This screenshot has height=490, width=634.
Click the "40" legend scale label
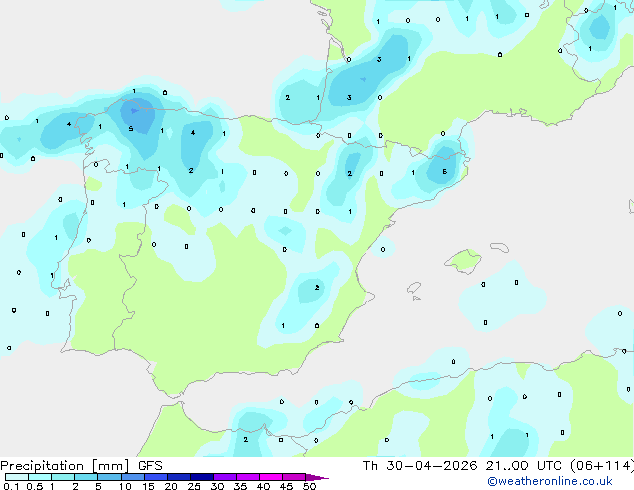[x=264, y=486]
